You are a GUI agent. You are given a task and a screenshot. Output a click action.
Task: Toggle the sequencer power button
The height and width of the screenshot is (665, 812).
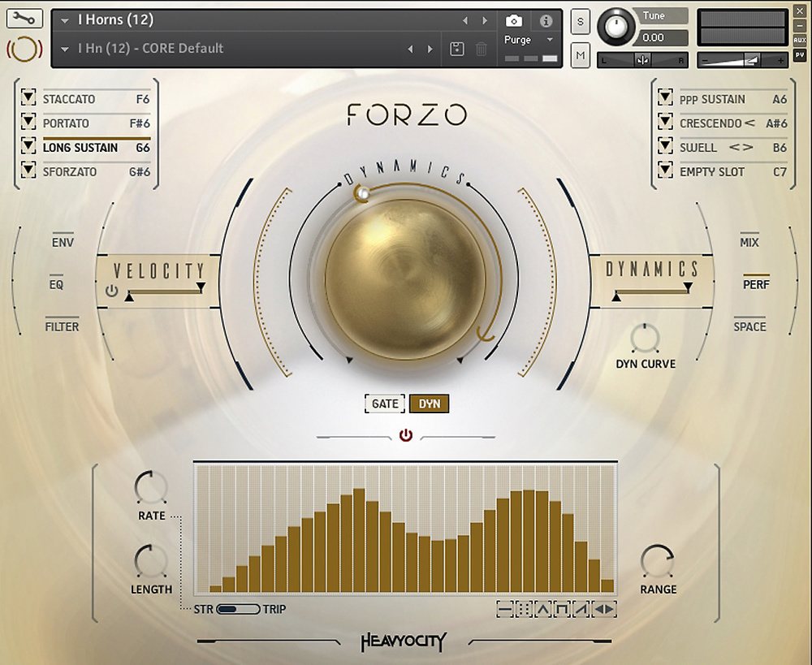click(x=406, y=436)
